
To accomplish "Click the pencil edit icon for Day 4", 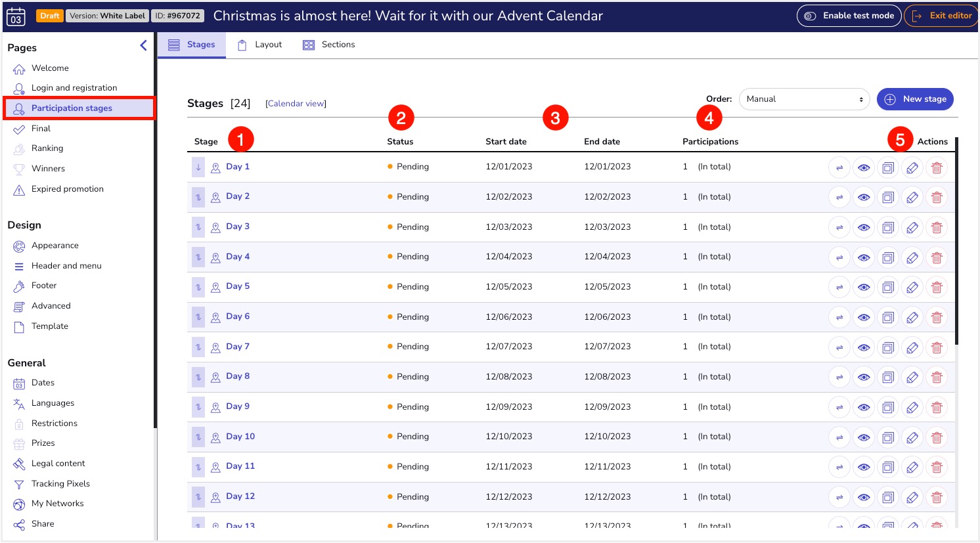I will pos(912,257).
